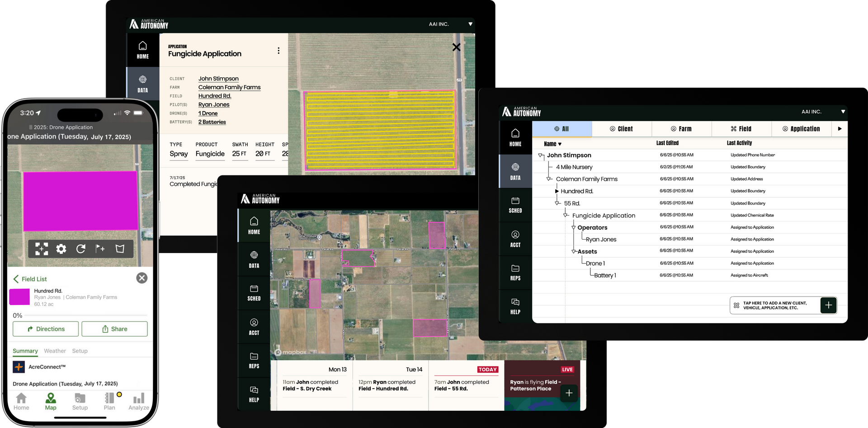Collapse the John Stimpson tree node
Viewport: 868px width, 428px height.
[x=541, y=155]
